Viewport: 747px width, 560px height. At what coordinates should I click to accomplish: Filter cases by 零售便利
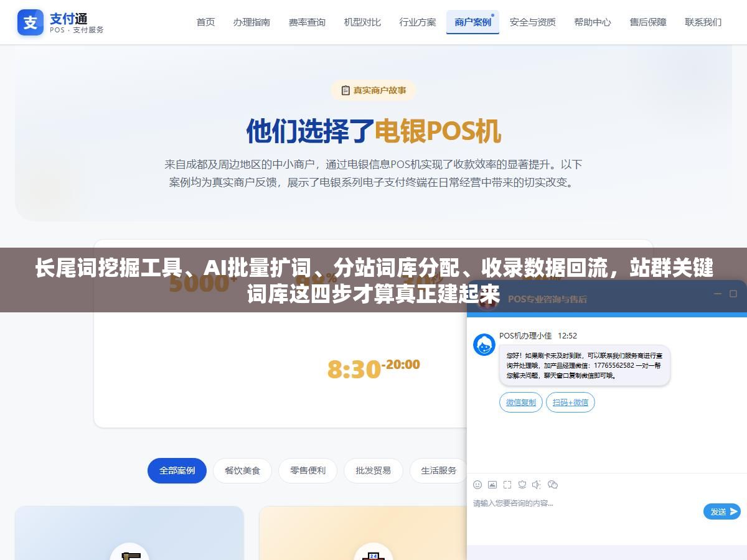click(308, 470)
